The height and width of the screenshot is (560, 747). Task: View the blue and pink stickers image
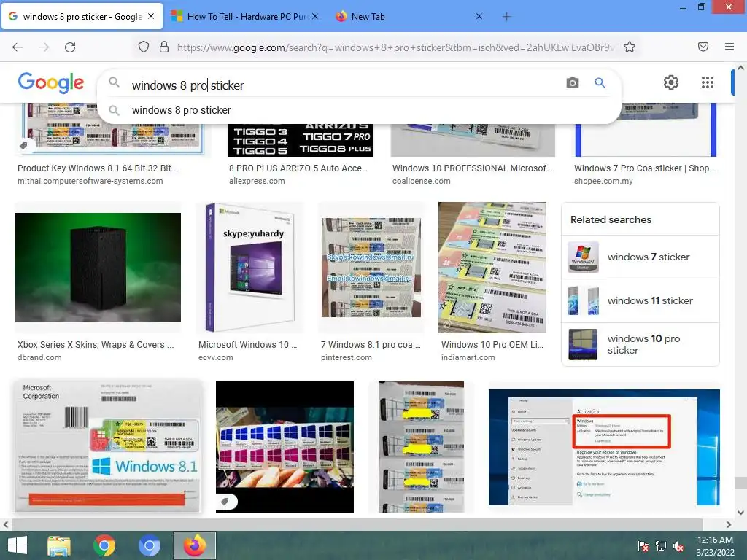point(285,447)
